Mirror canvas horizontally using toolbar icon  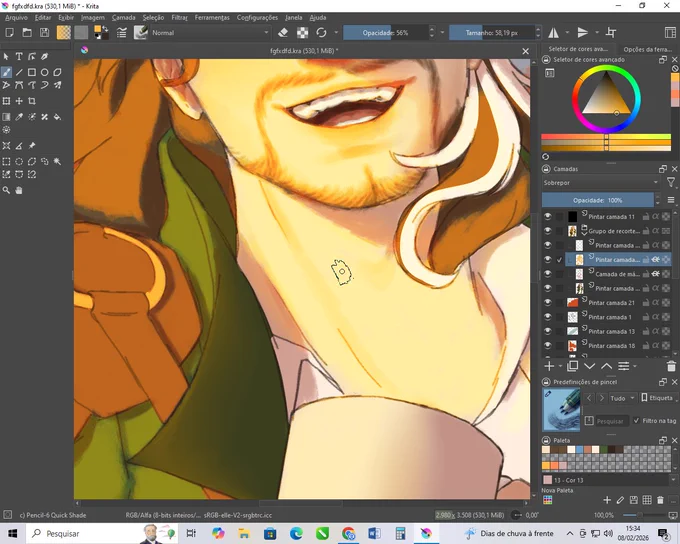pos(553,33)
